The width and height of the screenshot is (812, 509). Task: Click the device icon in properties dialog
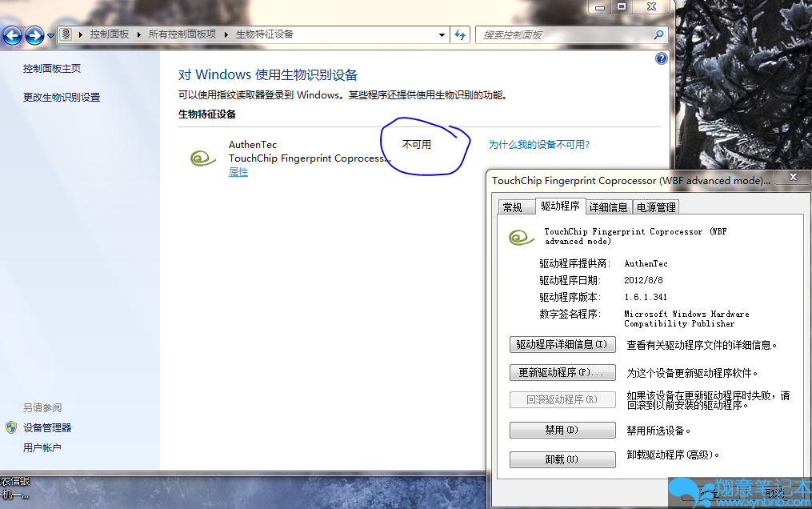coord(521,237)
